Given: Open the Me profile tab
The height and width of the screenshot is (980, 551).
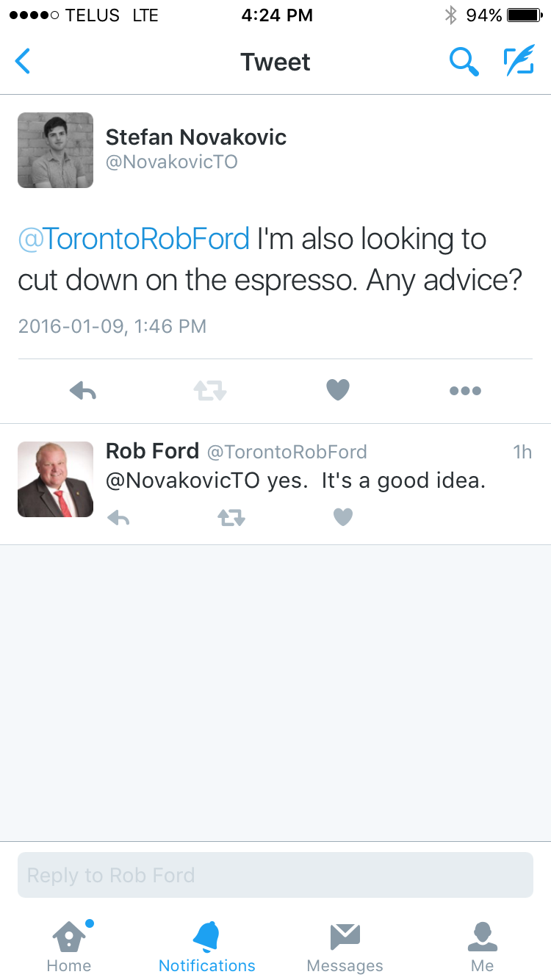Looking at the screenshot, I should pyautogui.click(x=483, y=946).
